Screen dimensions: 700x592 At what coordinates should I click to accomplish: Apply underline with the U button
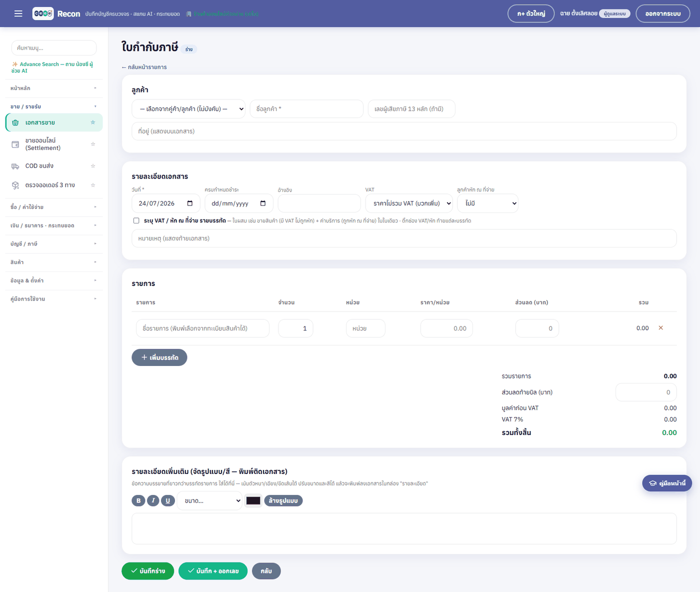pos(168,500)
